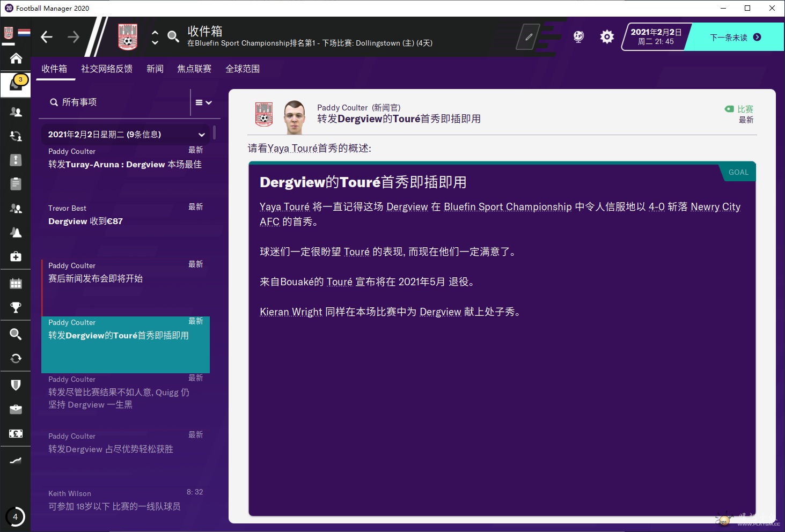
Task: Click the Dergview crest in message header
Action: coord(263,114)
